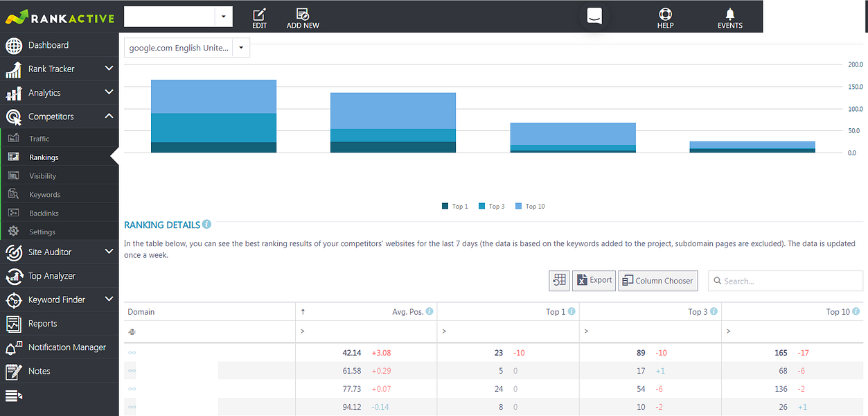Viewport: 868px width, 416px height.
Task: Click the Top 3 column info icon
Action: pyautogui.click(x=714, y=311)
